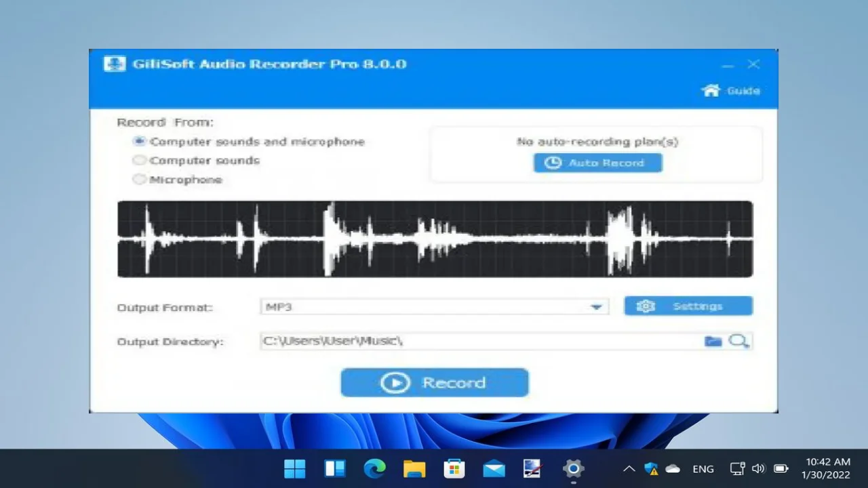The width and height of the screenshot is (868, 488).
Task: Click the clock icon on Auto Record
Action: click(x=553, y=163)
